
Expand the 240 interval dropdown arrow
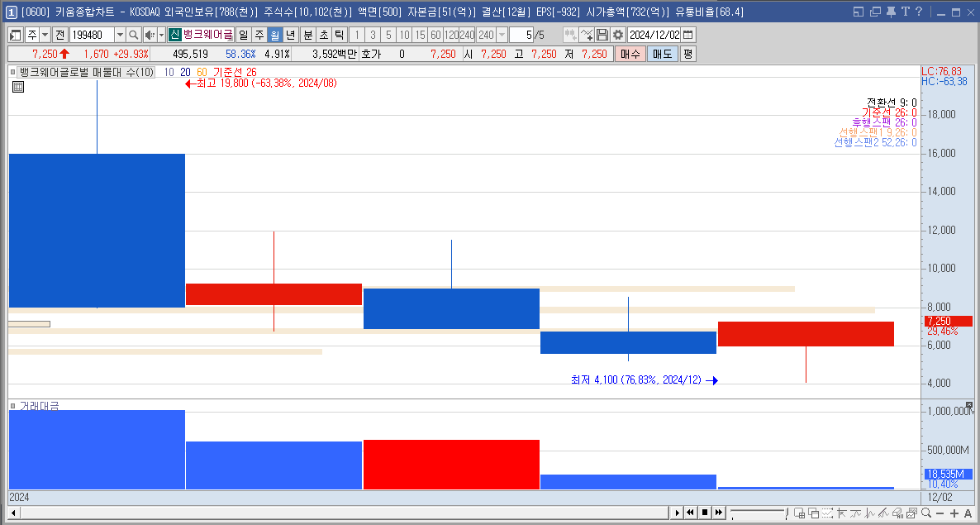point(502,35)
